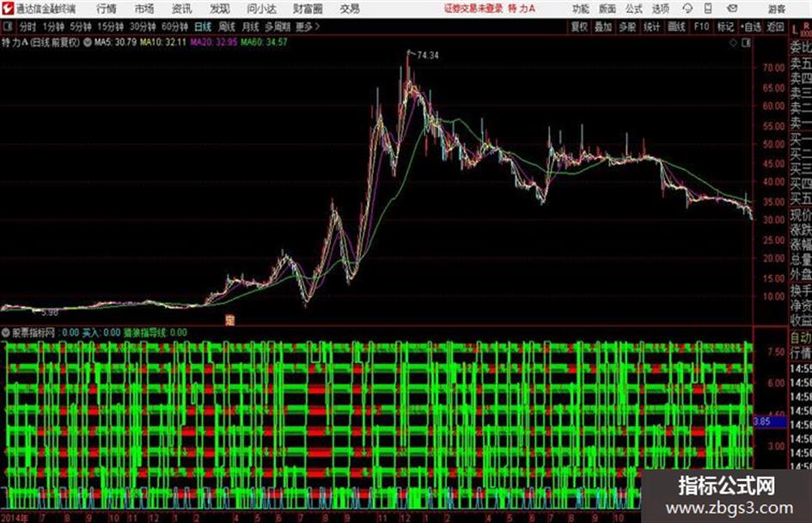Click the 30.00 price axis label
812x523 pixels.
pyautogui.click(x=773, y=220)
